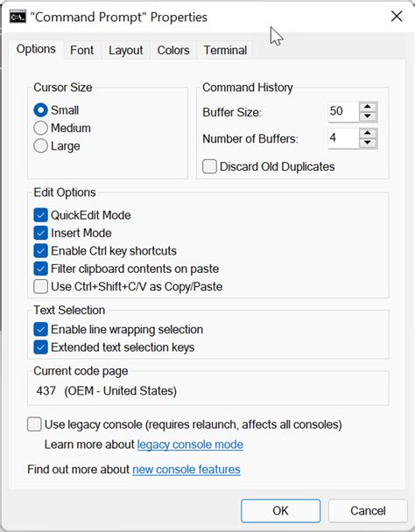Decrease Number of Buffers with down arrow
Viewport: 415px width, 532px height.
click(368, 143)
